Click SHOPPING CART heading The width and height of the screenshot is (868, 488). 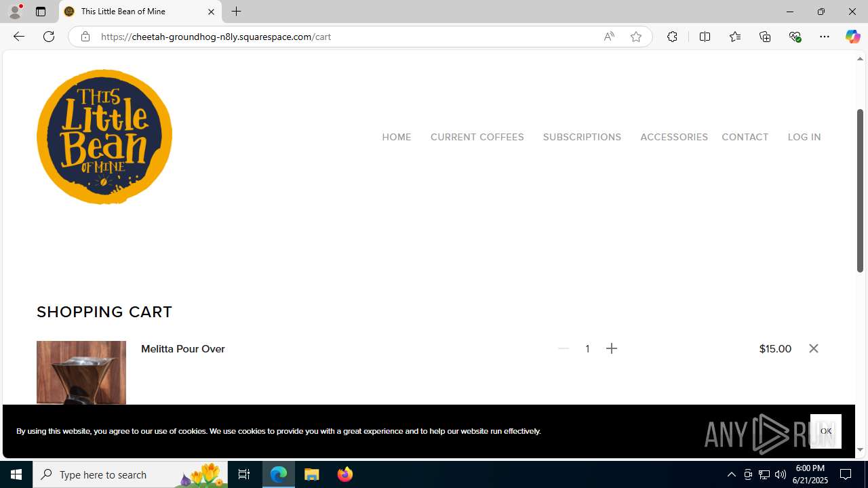[104, 312]
